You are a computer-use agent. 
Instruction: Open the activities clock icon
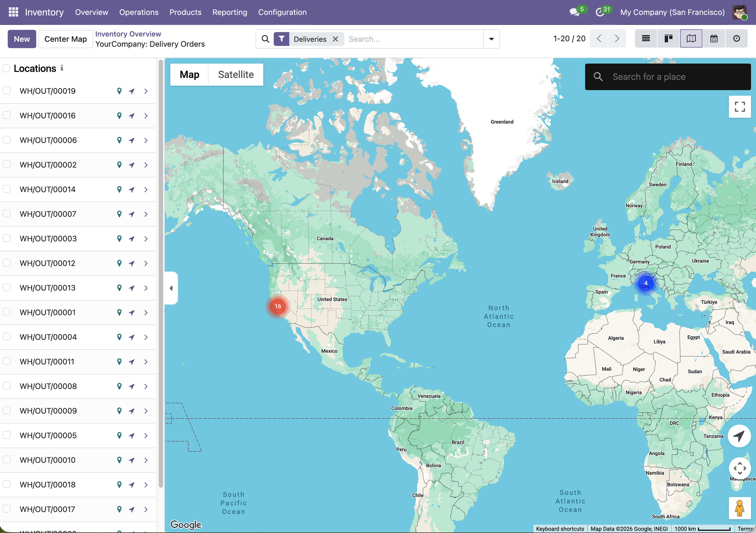pos(600,12)
